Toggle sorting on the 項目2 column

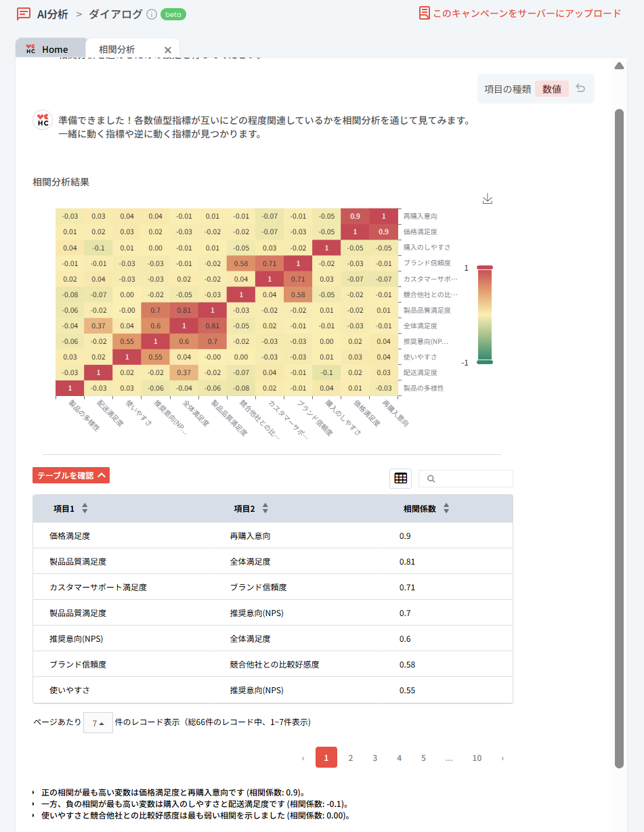click(265, 508)
